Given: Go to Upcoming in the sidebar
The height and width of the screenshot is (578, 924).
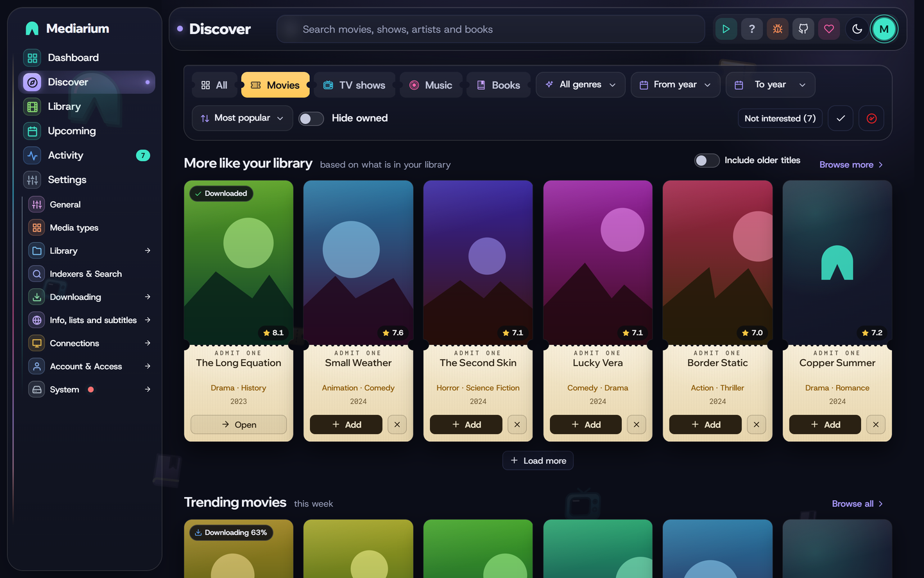Looking at the screenshot, I should coord(87,131).
